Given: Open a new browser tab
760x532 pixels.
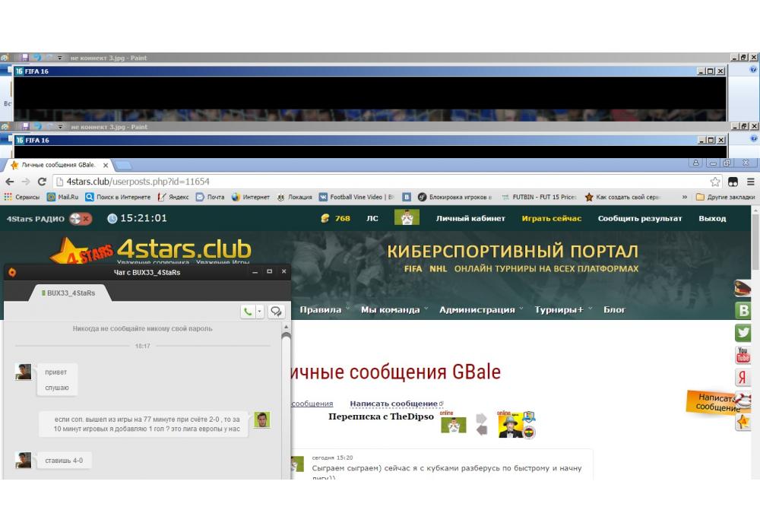Looking at the screenshot, I should [124, 166].
